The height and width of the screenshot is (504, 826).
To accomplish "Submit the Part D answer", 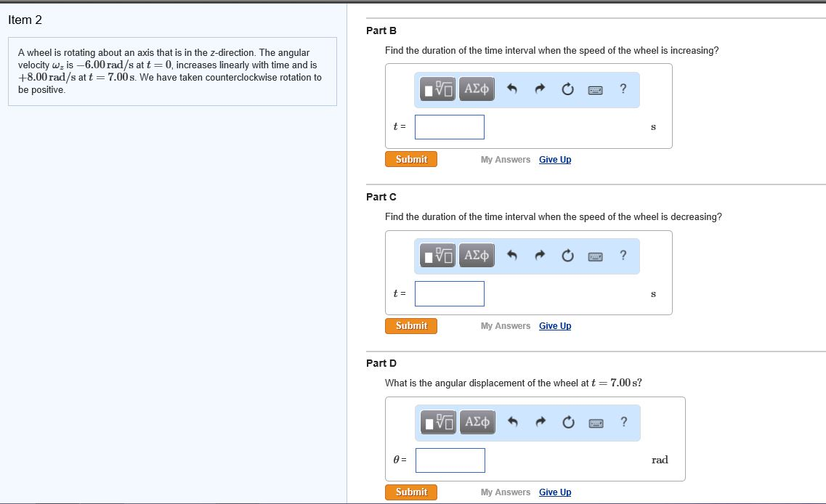I will click(x=411, y=492).
